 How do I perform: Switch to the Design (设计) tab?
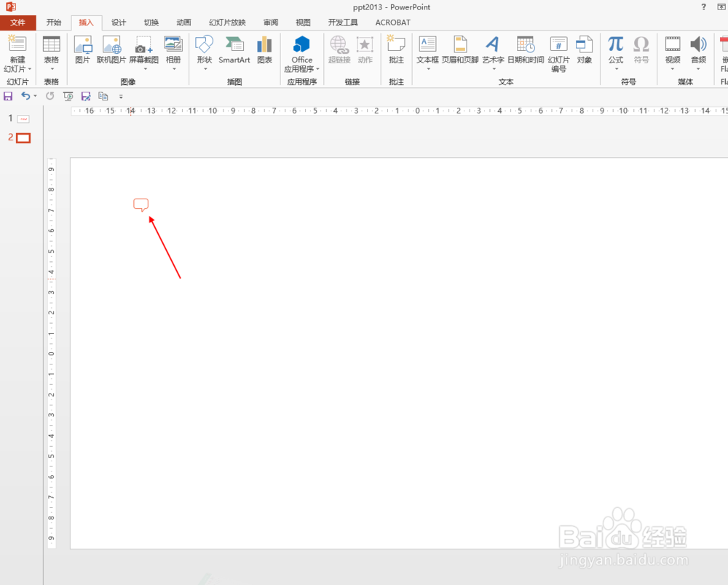(119, 23)
